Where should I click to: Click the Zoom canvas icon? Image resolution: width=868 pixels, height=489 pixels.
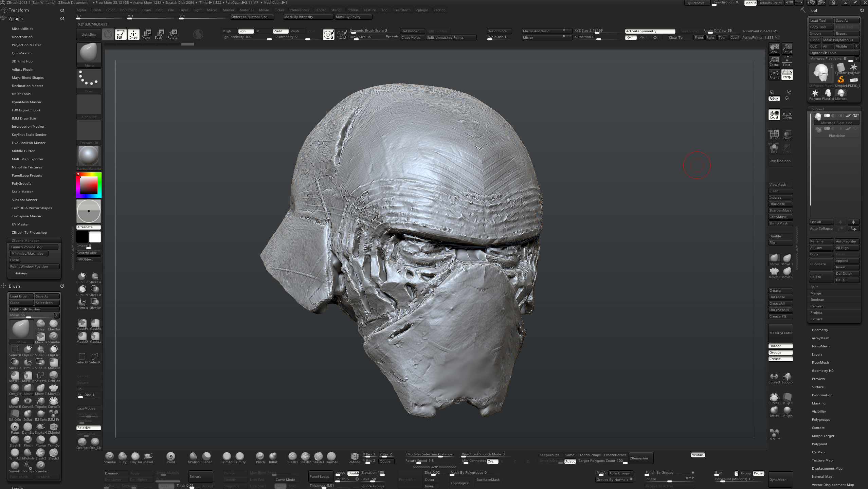tap(774, 61)
